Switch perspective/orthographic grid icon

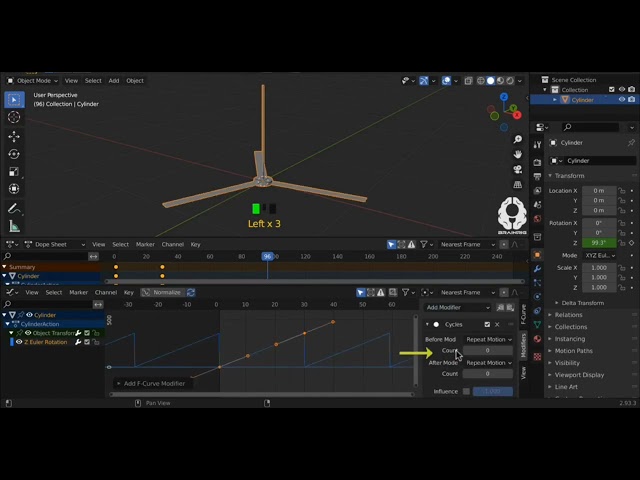click(518, 184)
